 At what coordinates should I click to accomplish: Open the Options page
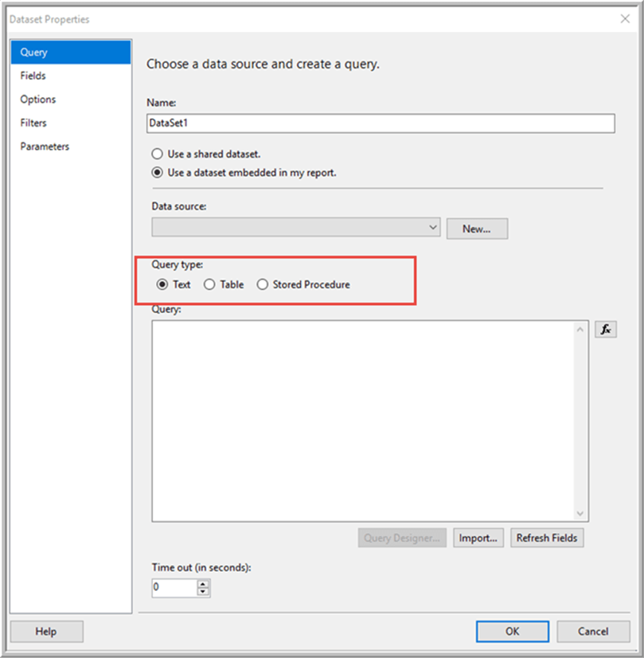click(71, 99)
